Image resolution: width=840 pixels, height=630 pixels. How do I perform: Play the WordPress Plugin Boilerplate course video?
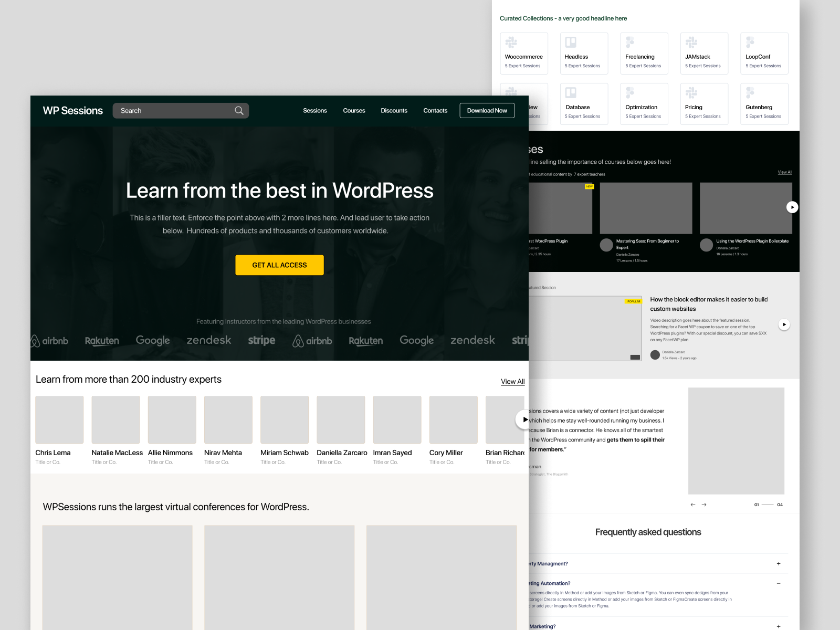coord(793,207)
